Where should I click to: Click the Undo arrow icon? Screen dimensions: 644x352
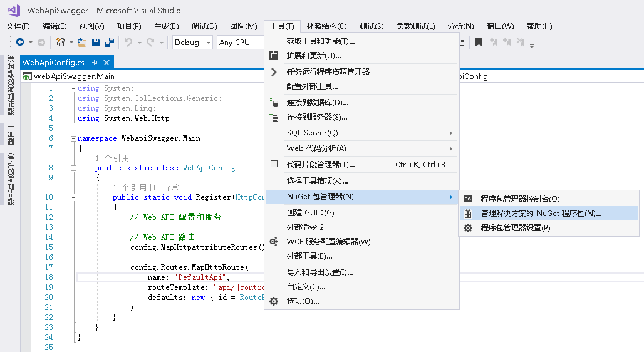(x=128, y=42)
